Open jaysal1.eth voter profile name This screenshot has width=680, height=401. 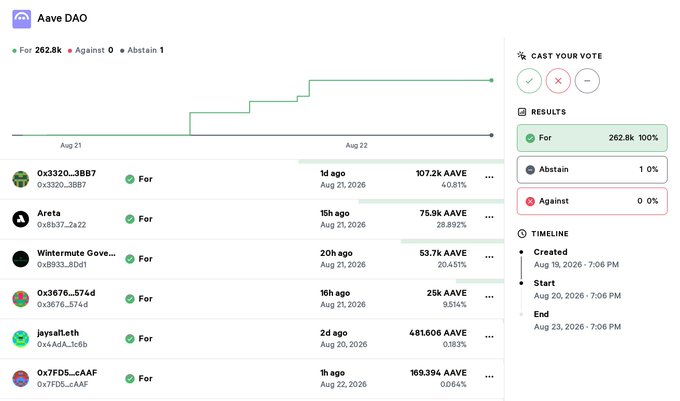[x=58, y=333]
